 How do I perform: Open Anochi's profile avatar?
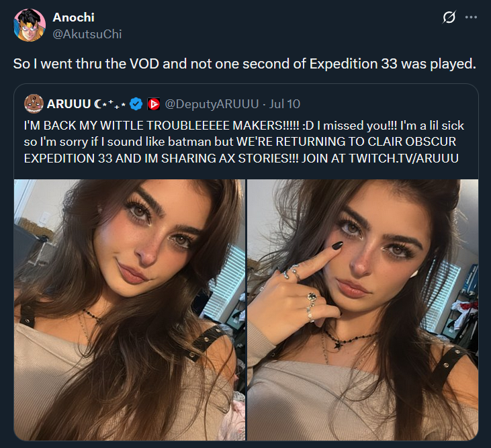[x=30, y=26]
